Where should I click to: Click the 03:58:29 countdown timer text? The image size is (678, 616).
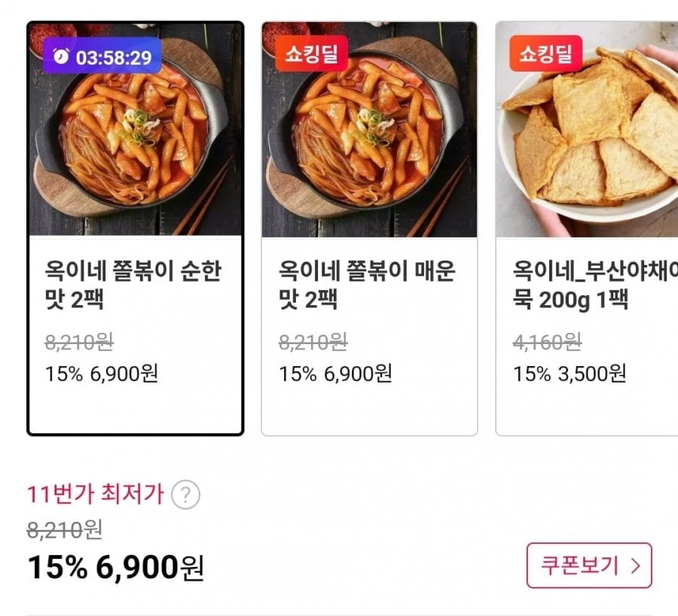(x=114, y=57)
